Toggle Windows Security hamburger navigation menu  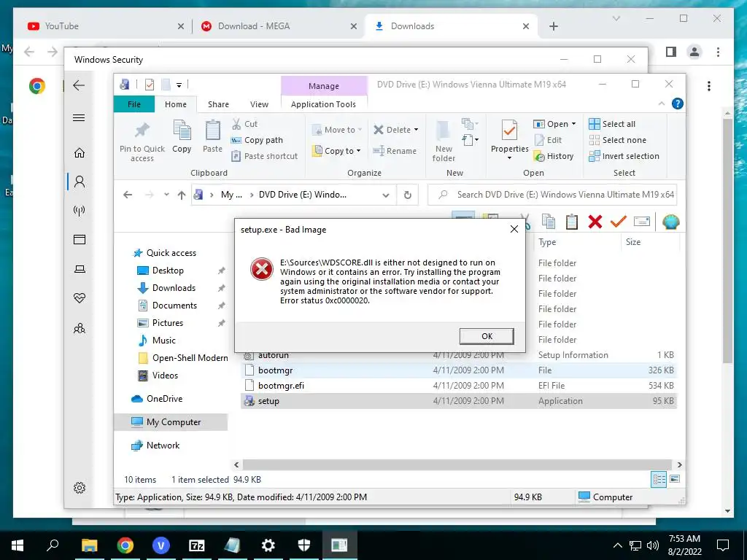click(x=79, y=117)
